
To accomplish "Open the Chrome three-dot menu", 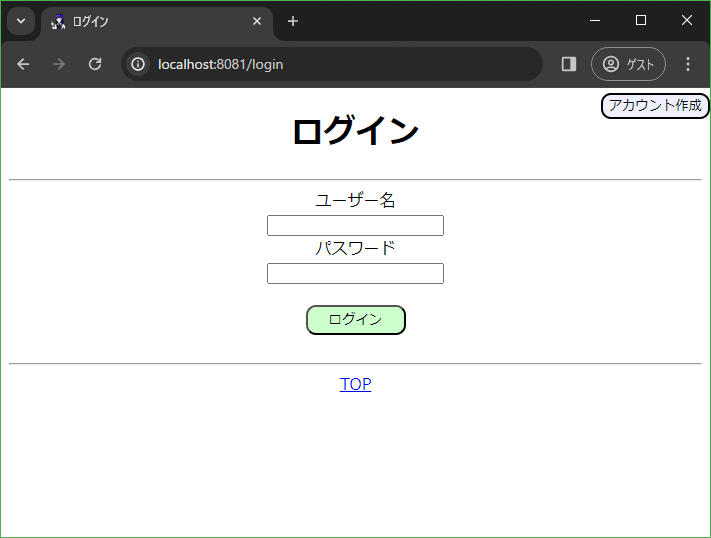I will (688, 64).
